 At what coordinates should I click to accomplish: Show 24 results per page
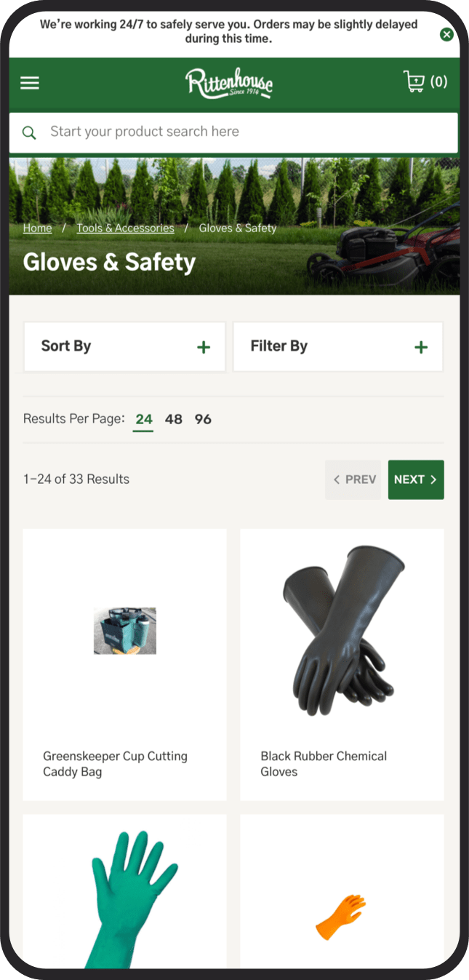pos(144,420)
